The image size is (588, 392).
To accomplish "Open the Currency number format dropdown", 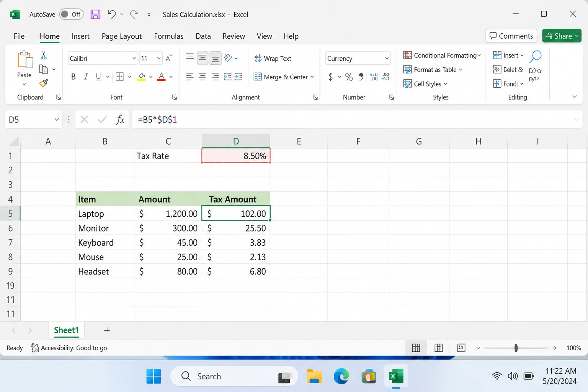I will point(387,59).
